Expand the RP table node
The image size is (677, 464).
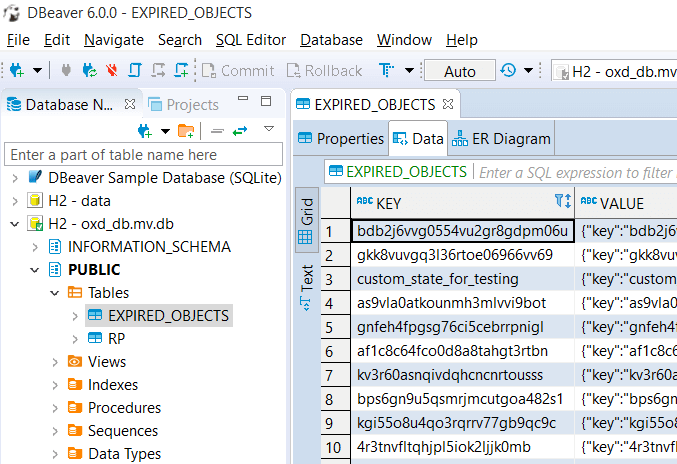75,339
